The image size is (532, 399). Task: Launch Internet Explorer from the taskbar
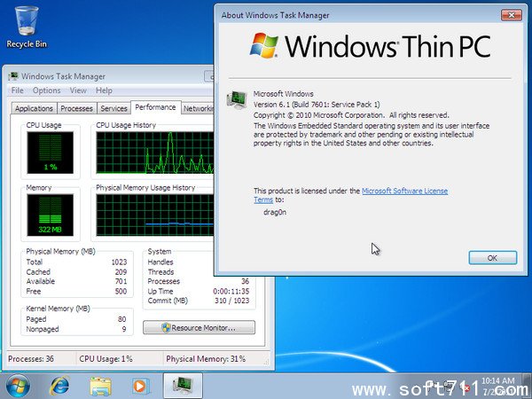[x=59, y=386]
